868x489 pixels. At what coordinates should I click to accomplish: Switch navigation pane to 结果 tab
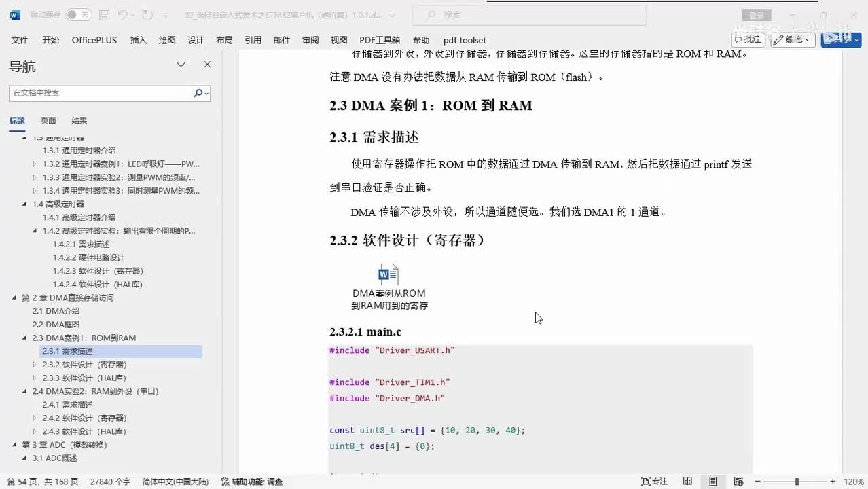click(79, 121)
